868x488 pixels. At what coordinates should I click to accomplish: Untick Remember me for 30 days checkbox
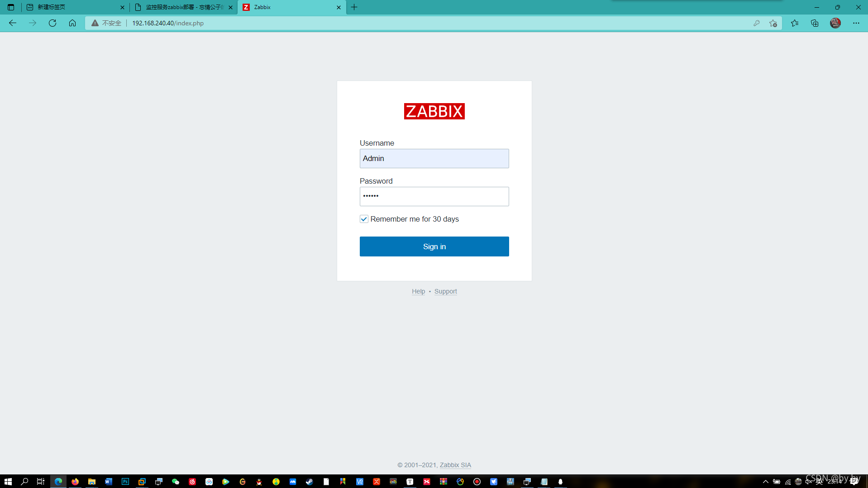tap(364, 219)
